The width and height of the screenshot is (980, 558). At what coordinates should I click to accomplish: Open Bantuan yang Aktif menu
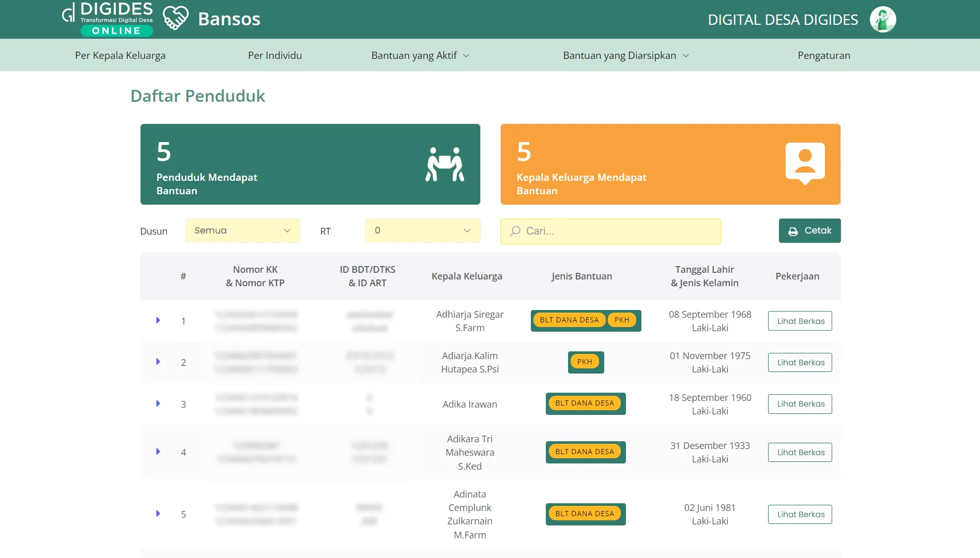tap(420, 55)
